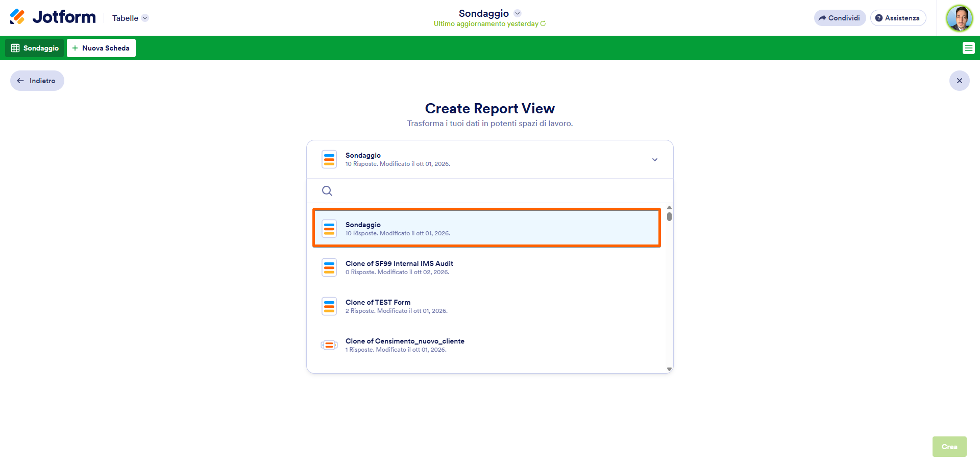
Task: Click form icon beside Clone of TEST Form
Action: coord(329,306)
